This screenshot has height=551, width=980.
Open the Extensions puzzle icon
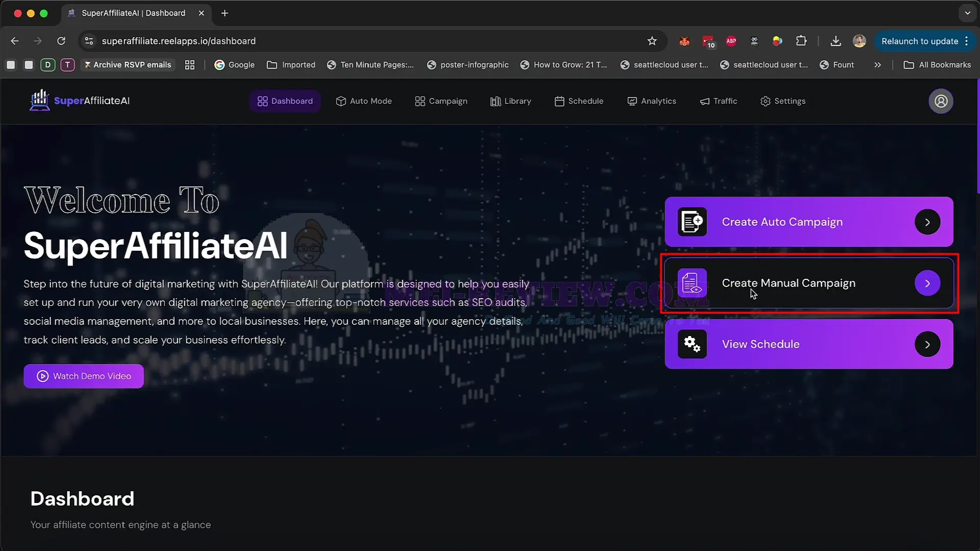(801, 41)
